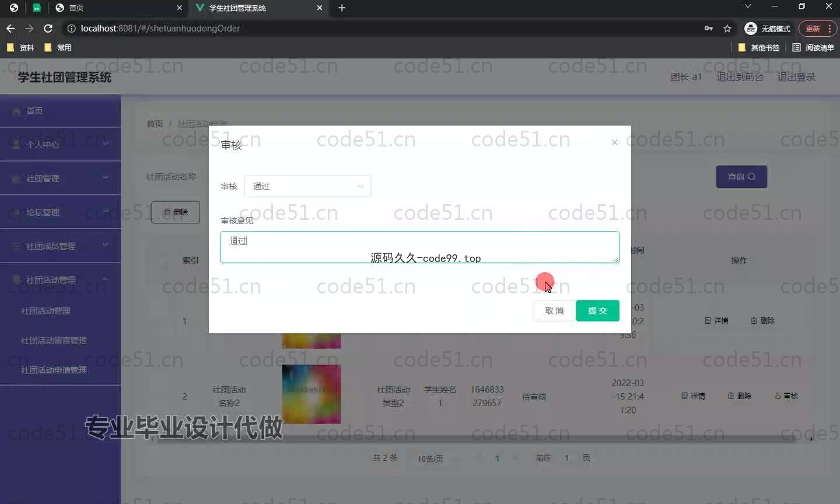Focus the 审核意见 text area

[x=420, y=247]
